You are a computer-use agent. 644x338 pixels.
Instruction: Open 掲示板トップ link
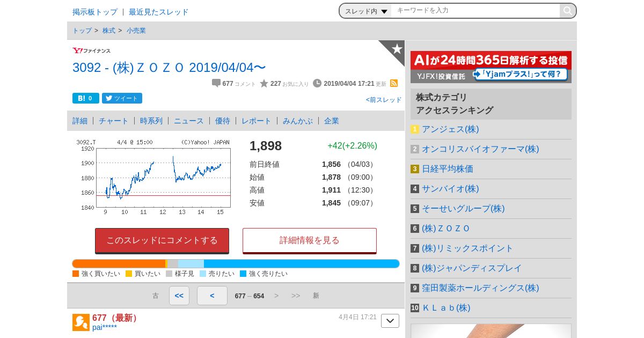95,12
